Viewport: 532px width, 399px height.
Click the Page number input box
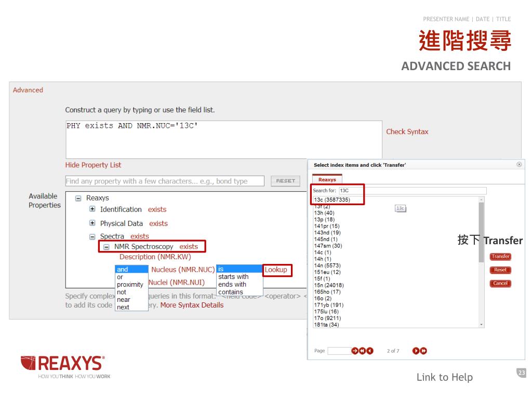click(x=339, y=351)
